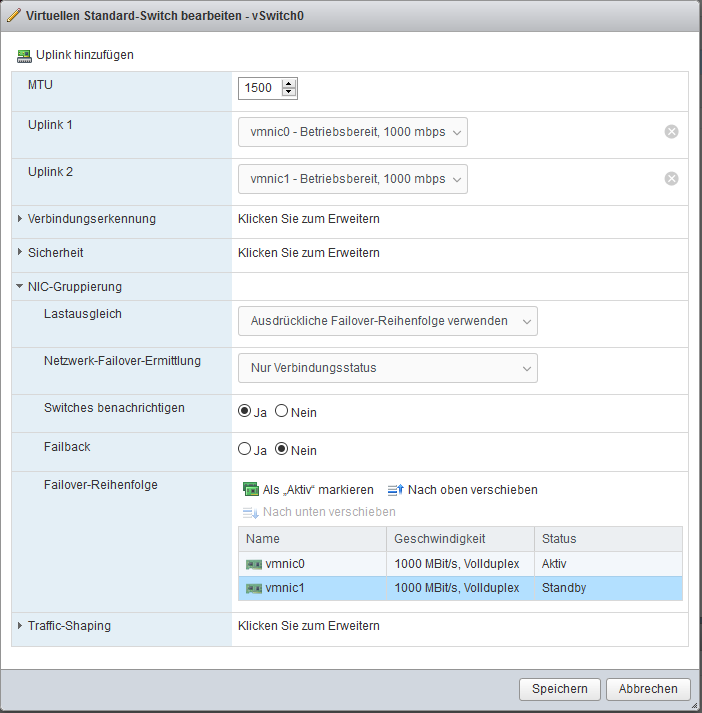Increase MTU value with the up arrow

[x=289, y=84]
